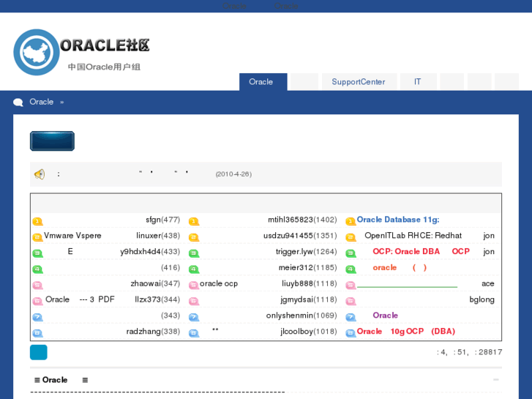Viewport: 532px width, 399px height.
Task: Click rank 6 icon in jgmydsai(1118) row
Action: click(194, 301)
